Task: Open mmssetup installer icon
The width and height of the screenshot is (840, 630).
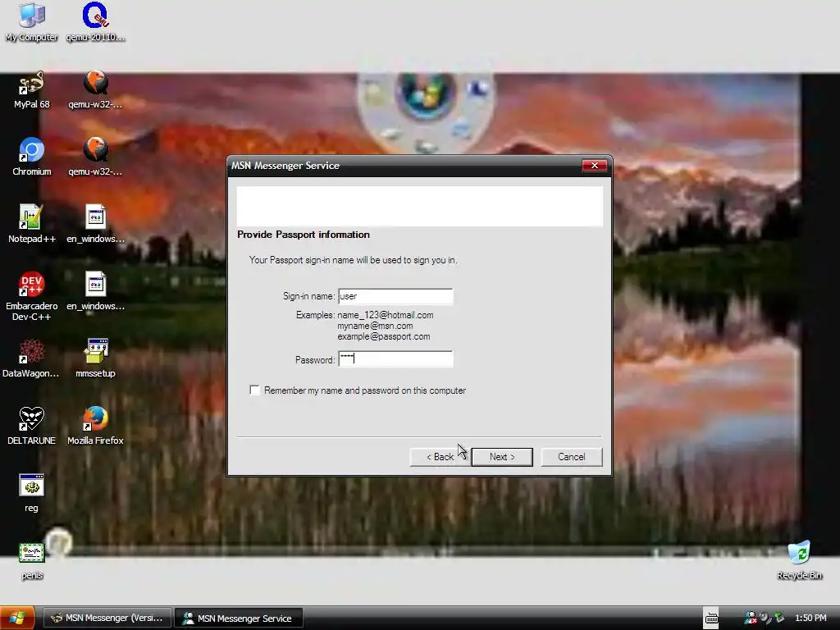Action: (95, 359)
